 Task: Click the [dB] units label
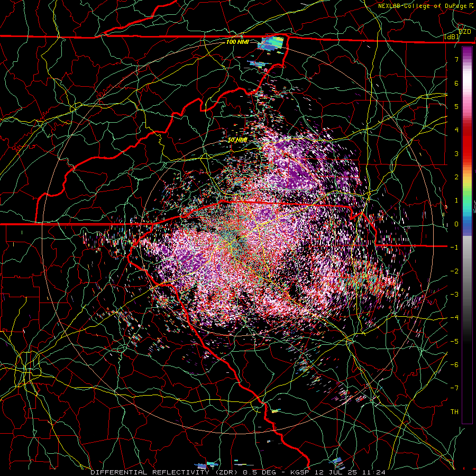[x=452, y=37]
